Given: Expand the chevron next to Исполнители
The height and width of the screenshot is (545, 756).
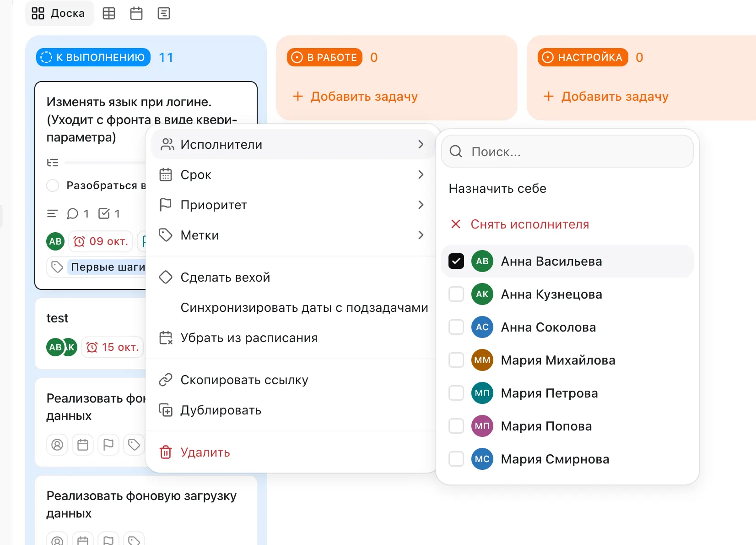Looking at the screenshot, I should tap(421, 144).
